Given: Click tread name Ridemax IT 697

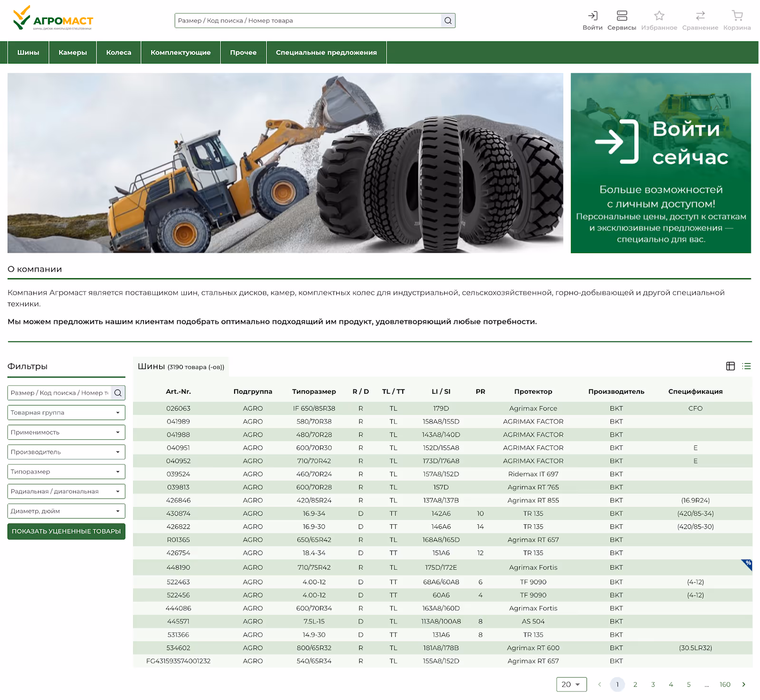Looking at the screenshot, I should click(533, 474).
